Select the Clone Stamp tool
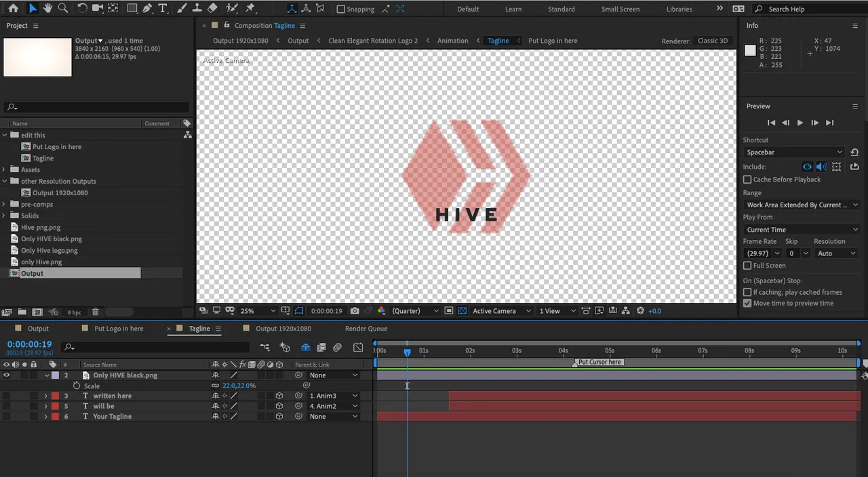This screenshot has height=477, width=868. click(197, 9)
